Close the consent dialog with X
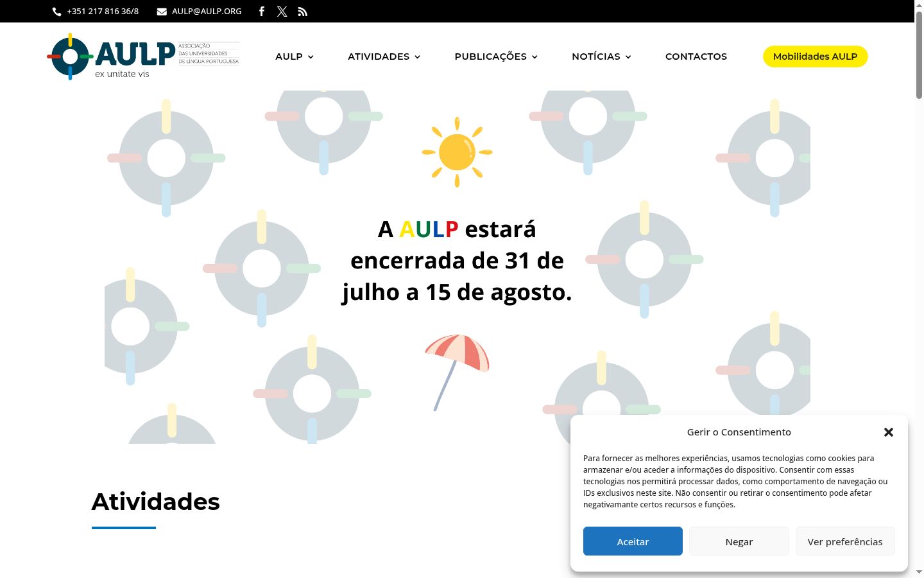This screenshot has width=924, height=578. [x=889, y=432]
